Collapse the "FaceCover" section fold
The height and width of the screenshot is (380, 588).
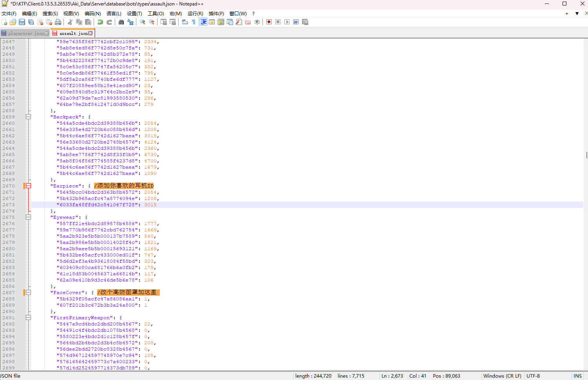pos(29,293)
